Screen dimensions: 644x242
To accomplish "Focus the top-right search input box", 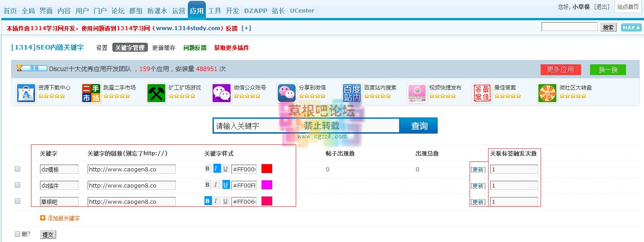I will click(569, 27).
